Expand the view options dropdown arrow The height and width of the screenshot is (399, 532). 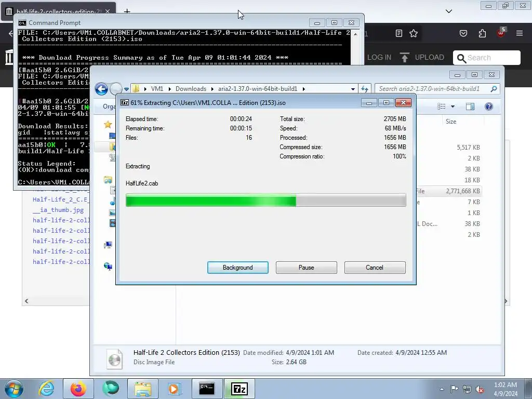pos(453,107)
